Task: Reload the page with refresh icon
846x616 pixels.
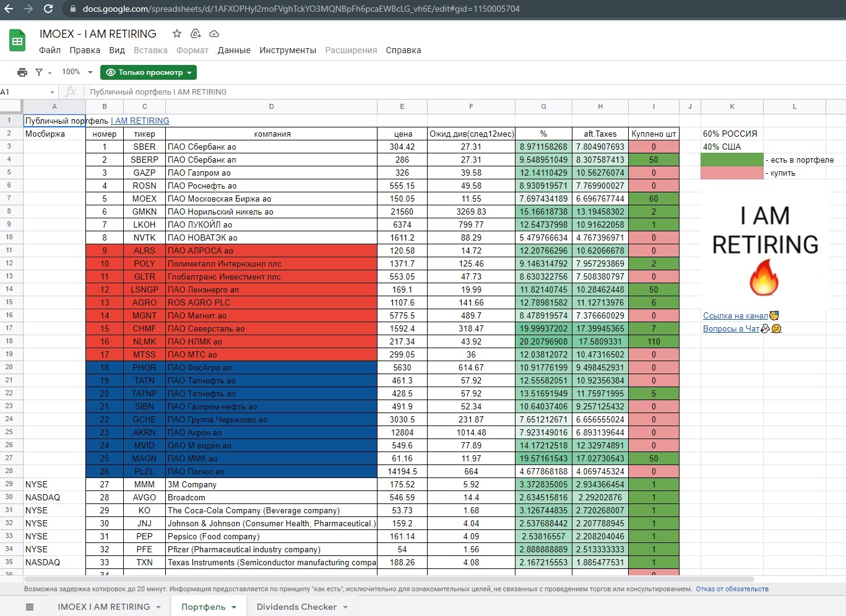Action: coord(48,9)
